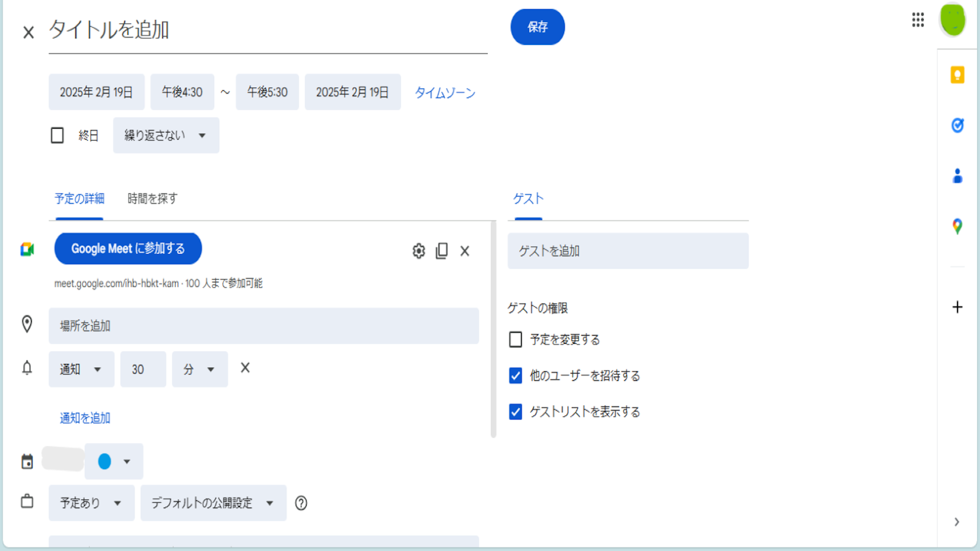This screenshot has width=980, height=551.
Task: Check 予定を変更する guest permission
Action: (x=515, y=340)
